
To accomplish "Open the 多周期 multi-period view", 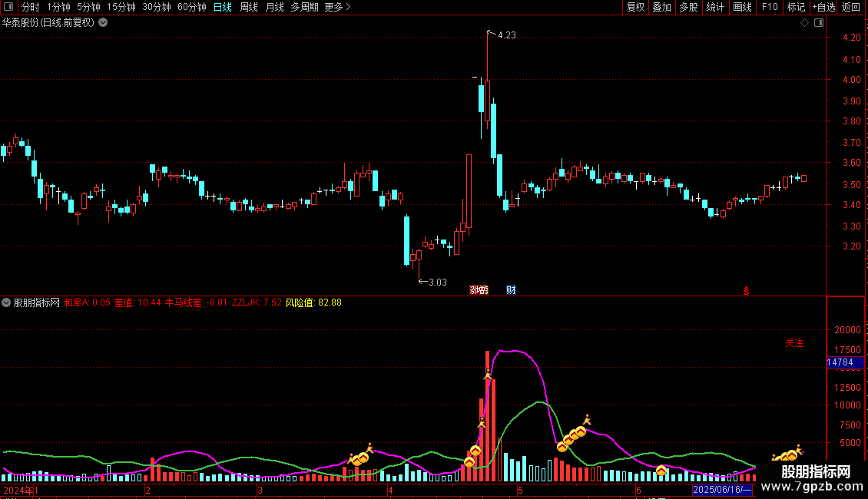I will point(304,7).
